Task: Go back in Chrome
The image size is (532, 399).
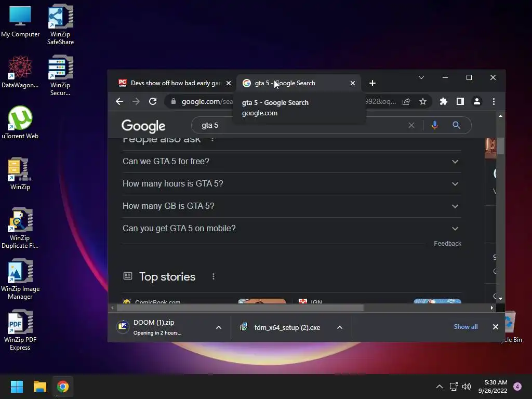Action: pyautogui.click(x=119, y=101)
